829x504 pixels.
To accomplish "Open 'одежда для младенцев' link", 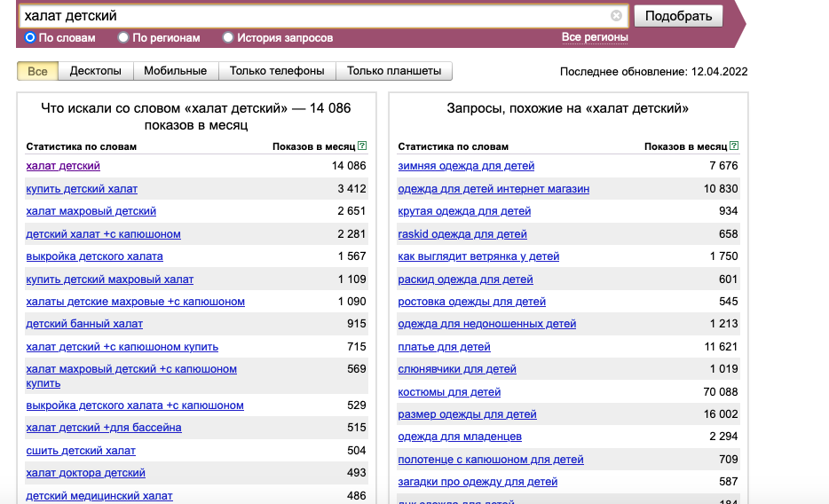I will point(460,437).
